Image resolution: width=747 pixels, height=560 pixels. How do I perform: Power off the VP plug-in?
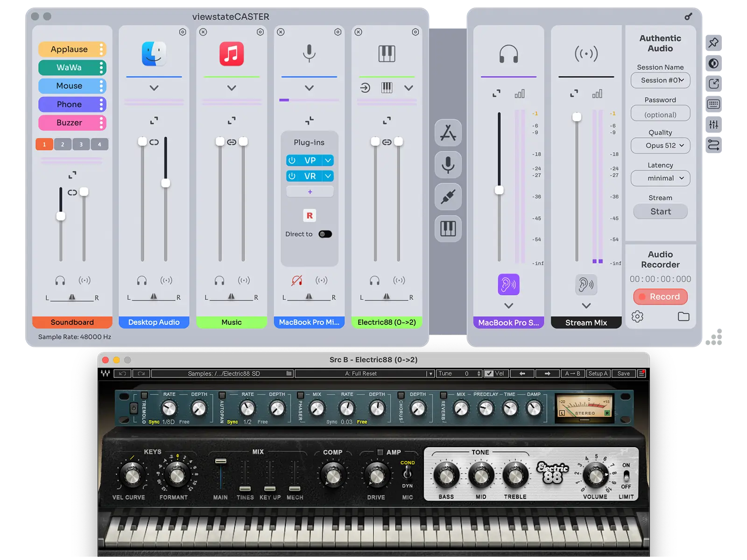[292, 160]
